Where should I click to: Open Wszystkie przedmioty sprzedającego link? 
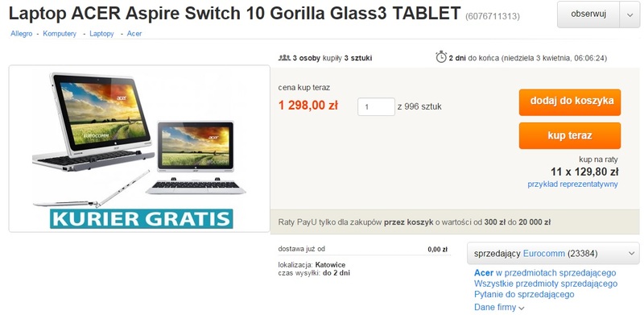click(x=546, y=284)
